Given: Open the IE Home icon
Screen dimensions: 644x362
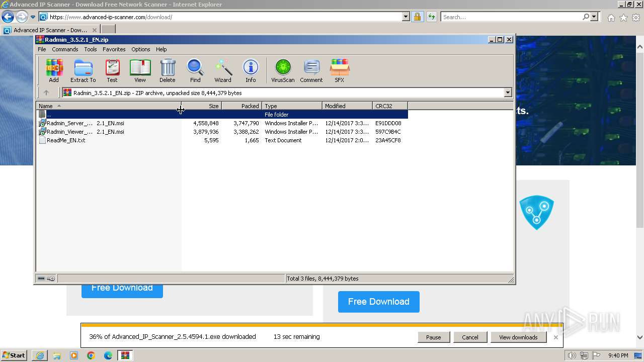Looking at the screenshot, I should (x=611, y=18).
